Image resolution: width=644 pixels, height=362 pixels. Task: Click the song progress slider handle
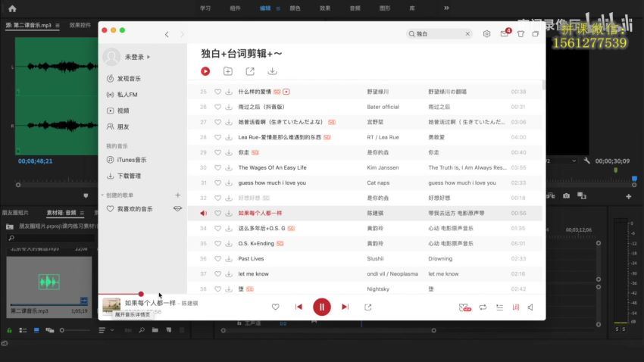[x=141, y=294]
